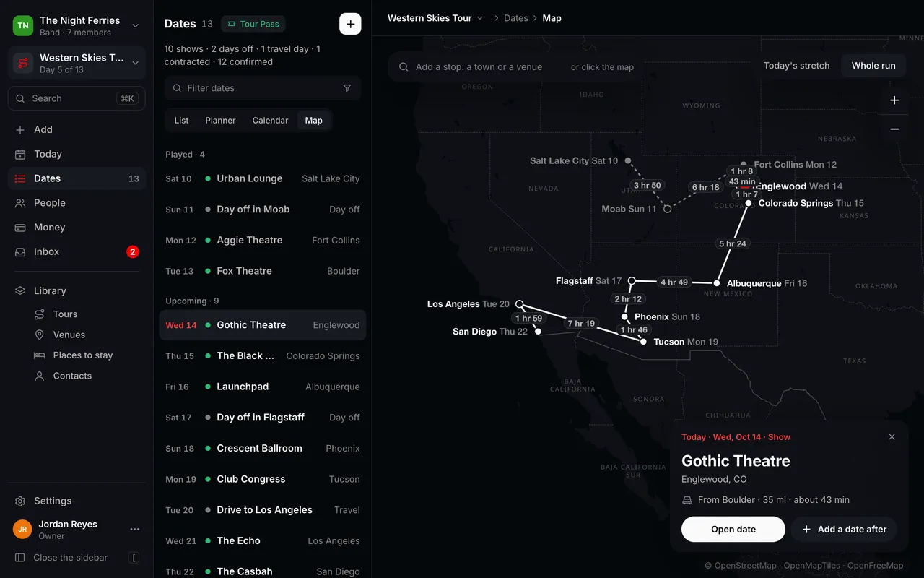Click the Settings gear icon
Screen dimensions: 924x578
pyautogui.click(x=20, y=501)
